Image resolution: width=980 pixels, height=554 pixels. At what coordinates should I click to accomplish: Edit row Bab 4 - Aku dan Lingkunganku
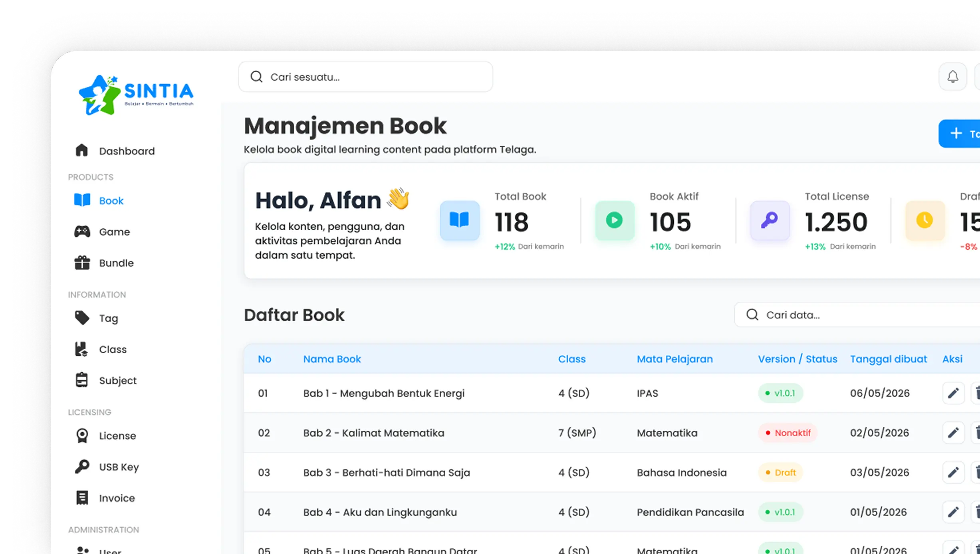click(x=953, y=512)
